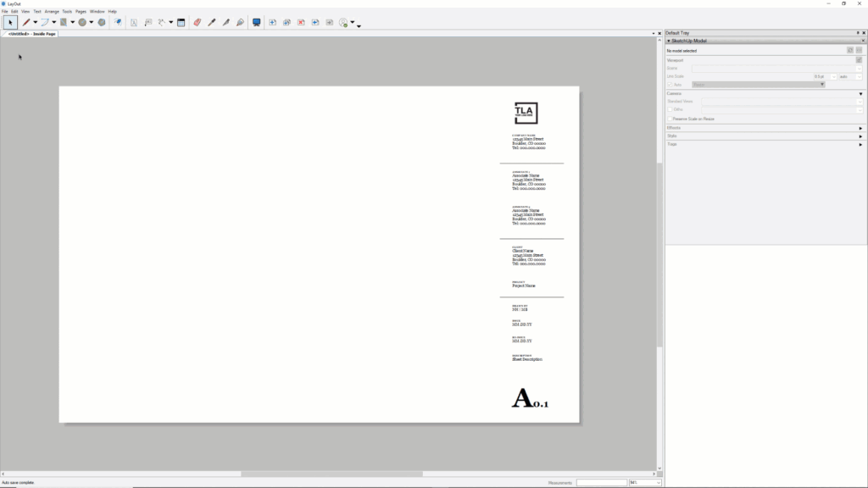This screenshot has height=488, width=868.
Task: Select the Polygon tool icon
Action: [102, 23]
